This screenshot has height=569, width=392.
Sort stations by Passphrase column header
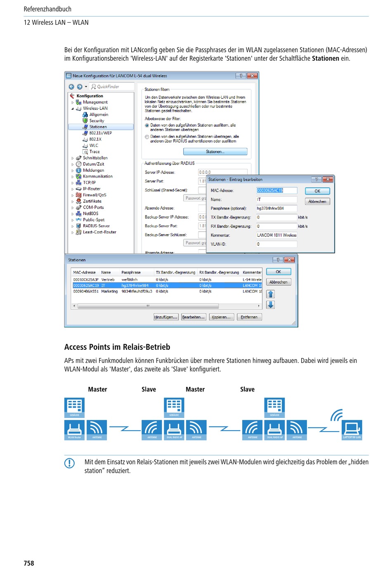tap(137, 273)
